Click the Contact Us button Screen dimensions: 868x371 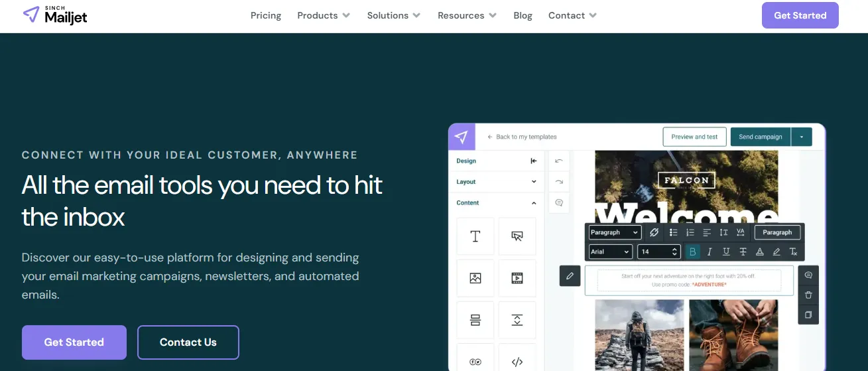(x=188, y=342)
